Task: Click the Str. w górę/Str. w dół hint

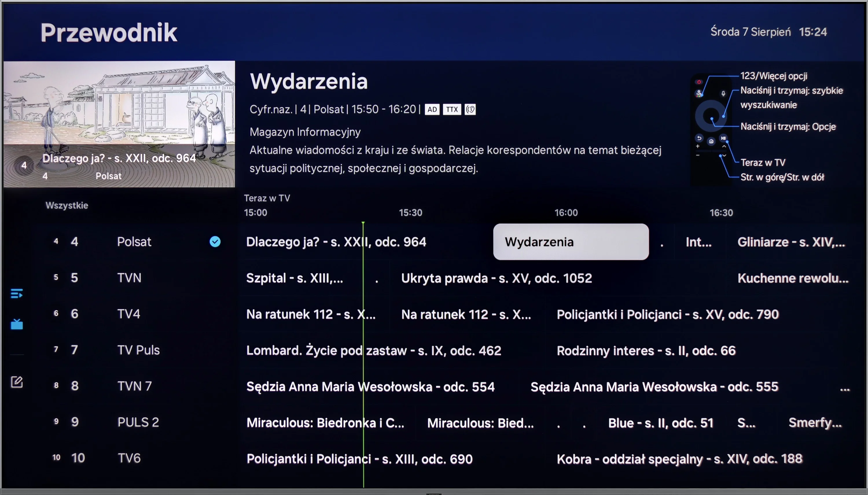Action: [782, 177]
